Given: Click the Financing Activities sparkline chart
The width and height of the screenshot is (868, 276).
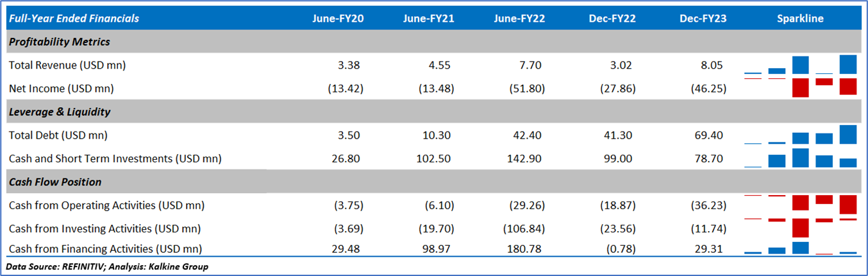Looking at the screenshot, I should click(800, 248).
